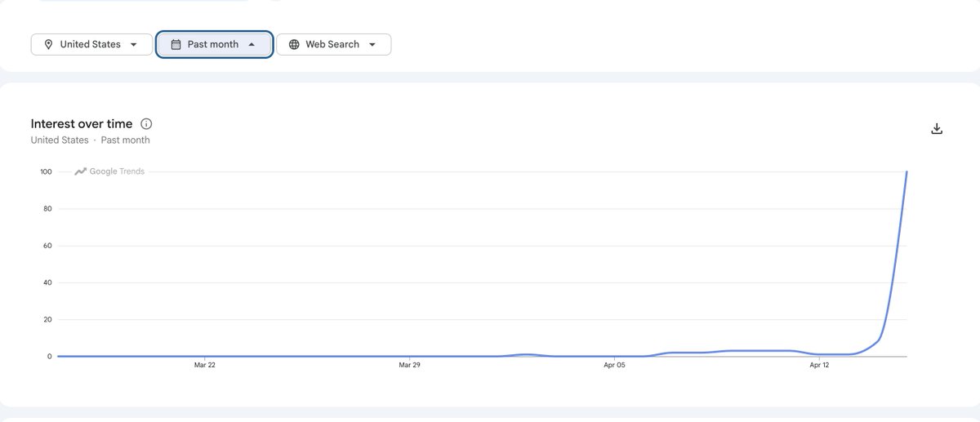Open the Interest over time info icon
The height and width of the screenshot is (422, 980).
(x=146, y=124)
